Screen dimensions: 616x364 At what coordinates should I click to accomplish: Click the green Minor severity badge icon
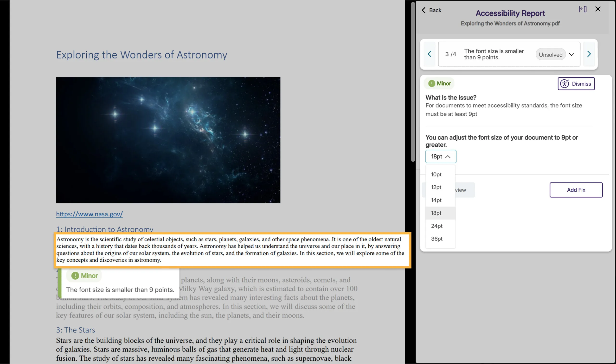coord(432,83)
